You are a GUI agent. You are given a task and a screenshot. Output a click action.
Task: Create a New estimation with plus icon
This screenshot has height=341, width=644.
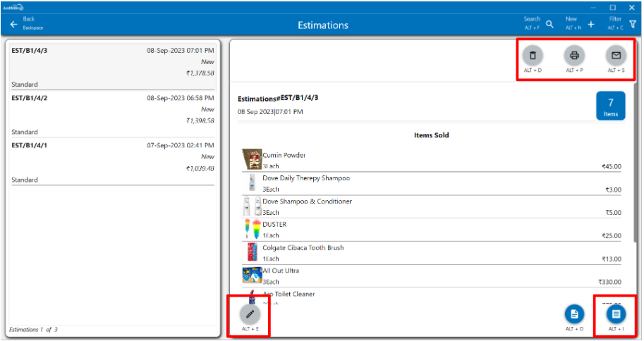pos(590,24)
